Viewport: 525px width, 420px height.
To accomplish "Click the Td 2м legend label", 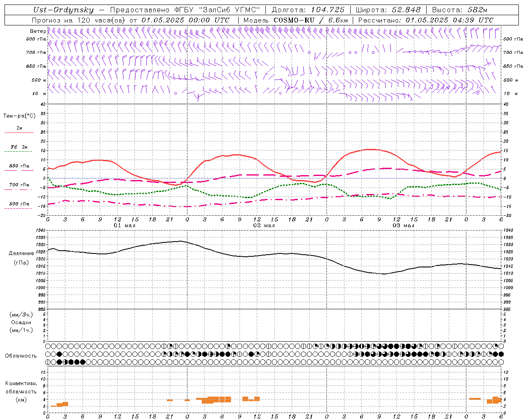I will coord(19,147).
